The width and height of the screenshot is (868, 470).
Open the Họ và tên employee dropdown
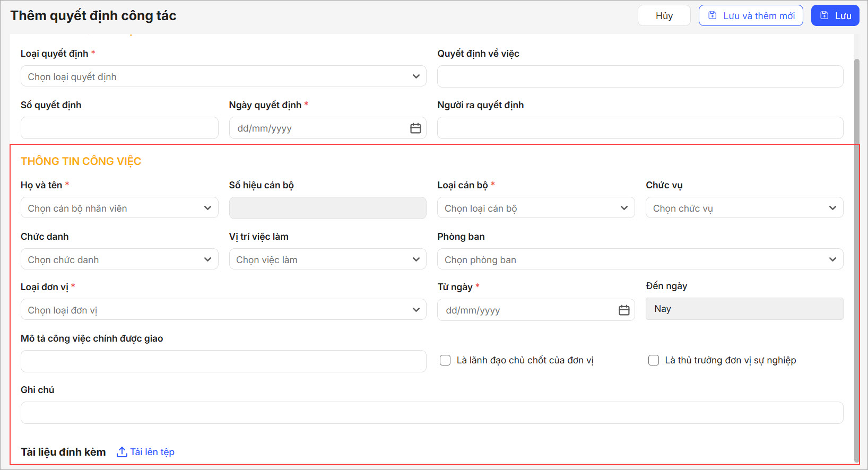[119, 208]
